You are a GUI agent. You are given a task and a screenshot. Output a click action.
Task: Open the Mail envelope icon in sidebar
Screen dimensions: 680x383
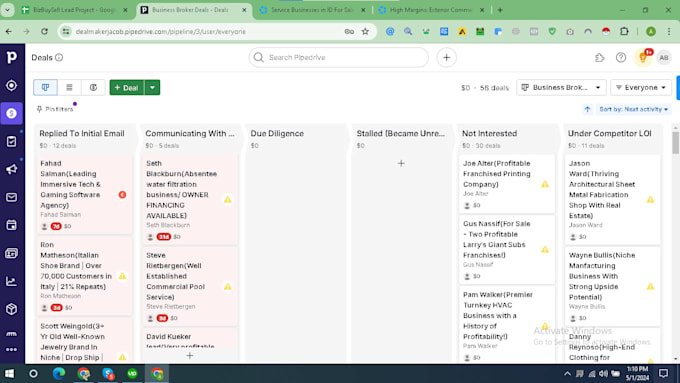tap(12, 197)
